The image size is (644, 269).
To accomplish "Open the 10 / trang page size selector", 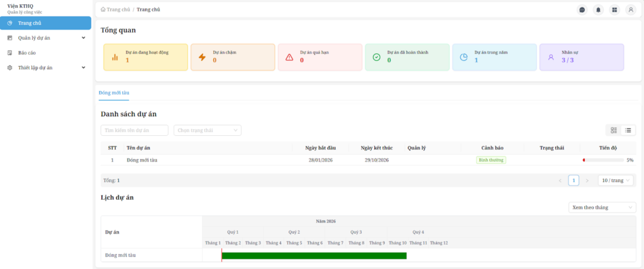I will coord(615,180).
